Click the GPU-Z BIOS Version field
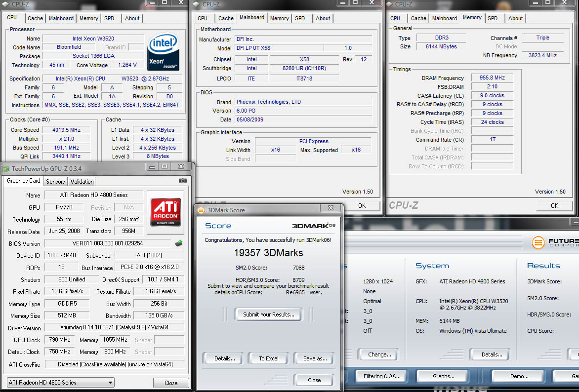Screen dimensions: 579x392 [x=108, y=243]
